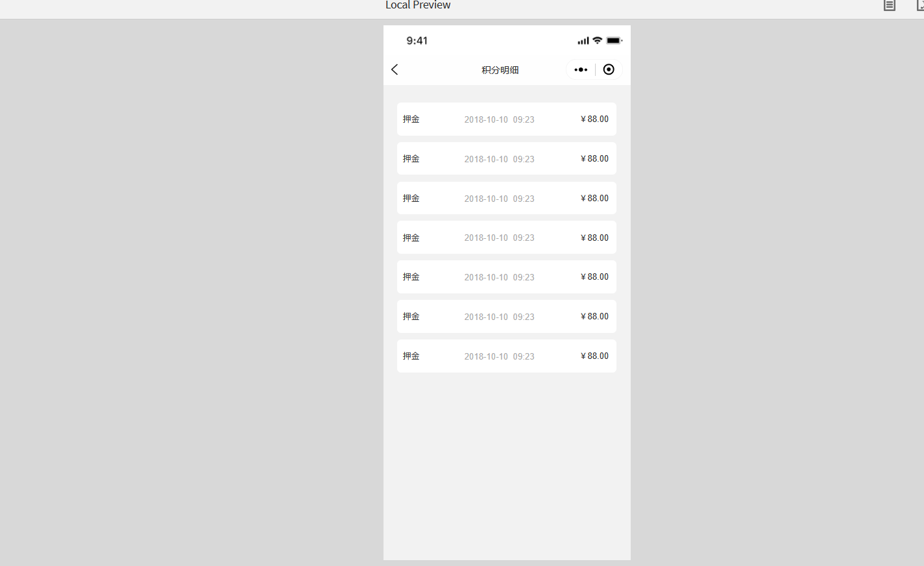
Task: Open the second 押金 record card
Action: point(506,159)
